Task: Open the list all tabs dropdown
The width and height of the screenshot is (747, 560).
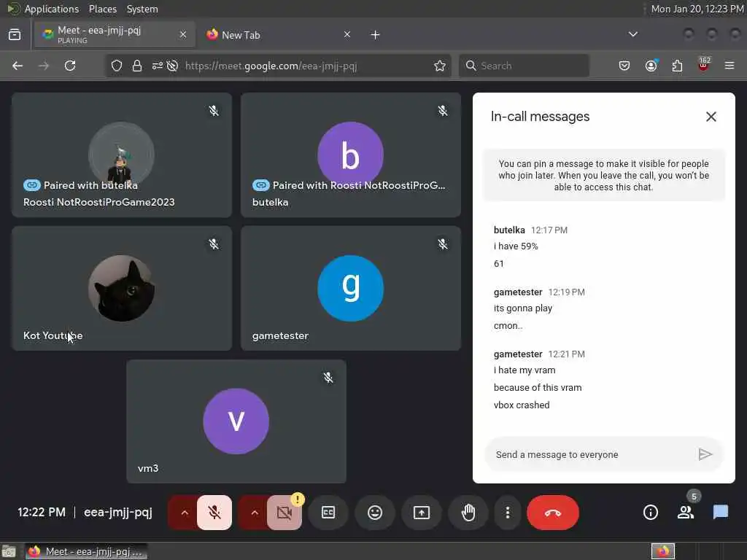Action: (633, 34)
